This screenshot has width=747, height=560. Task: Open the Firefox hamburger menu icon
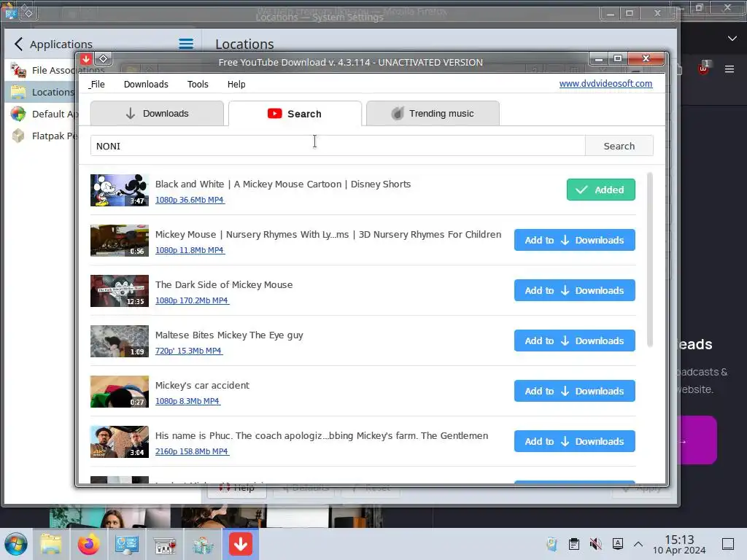(x=729, y=69)
